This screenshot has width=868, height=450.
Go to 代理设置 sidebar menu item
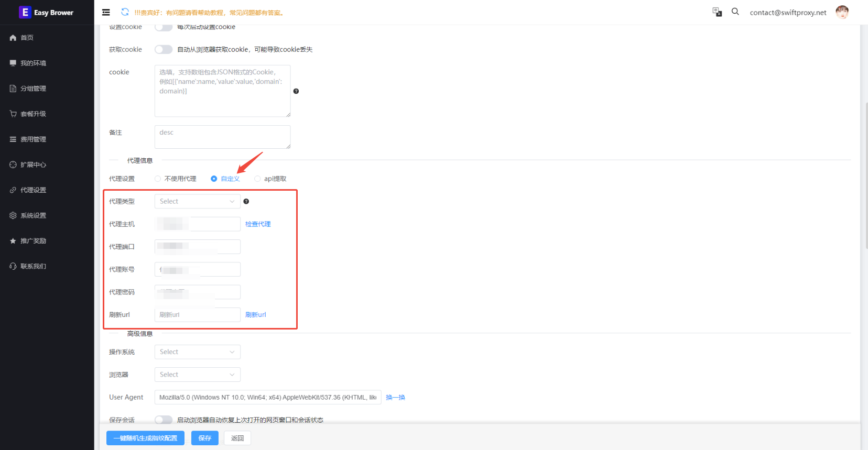tap(33, 190)
